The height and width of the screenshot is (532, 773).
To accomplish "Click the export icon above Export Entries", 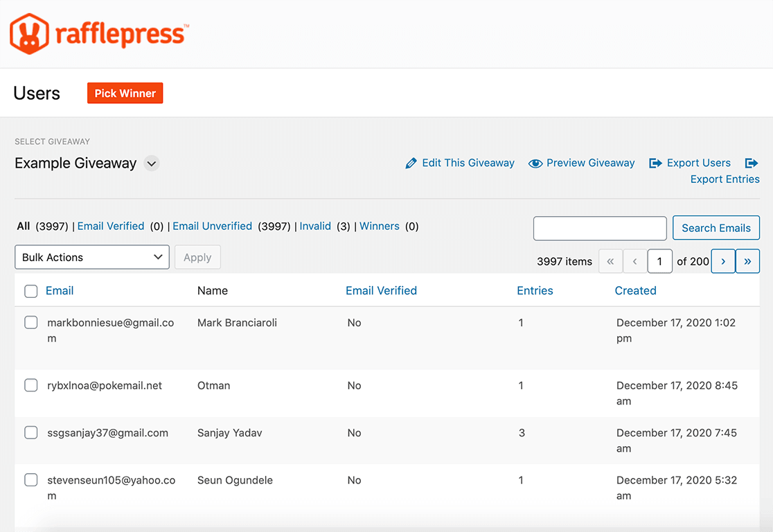I will point(751,163).
